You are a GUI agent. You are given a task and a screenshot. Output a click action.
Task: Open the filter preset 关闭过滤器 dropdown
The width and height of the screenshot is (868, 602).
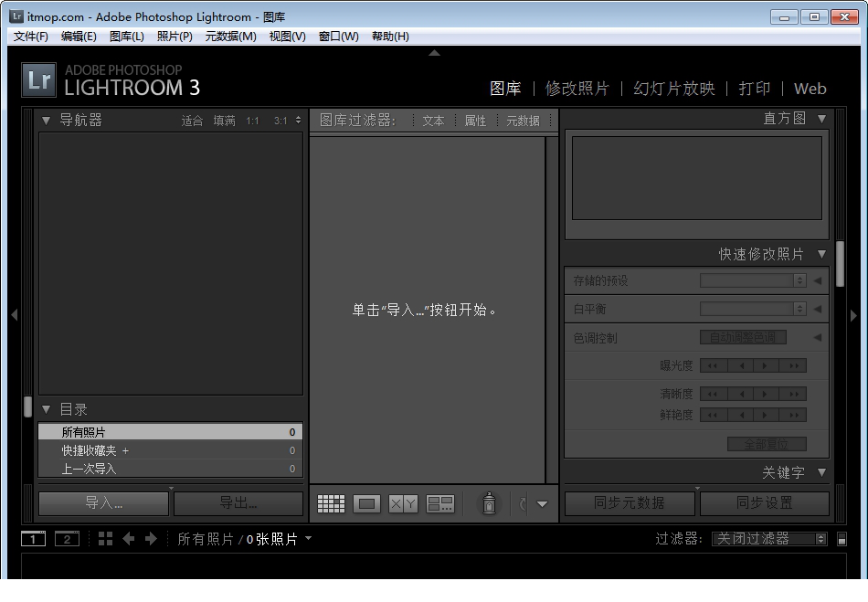tap(769, 538)
